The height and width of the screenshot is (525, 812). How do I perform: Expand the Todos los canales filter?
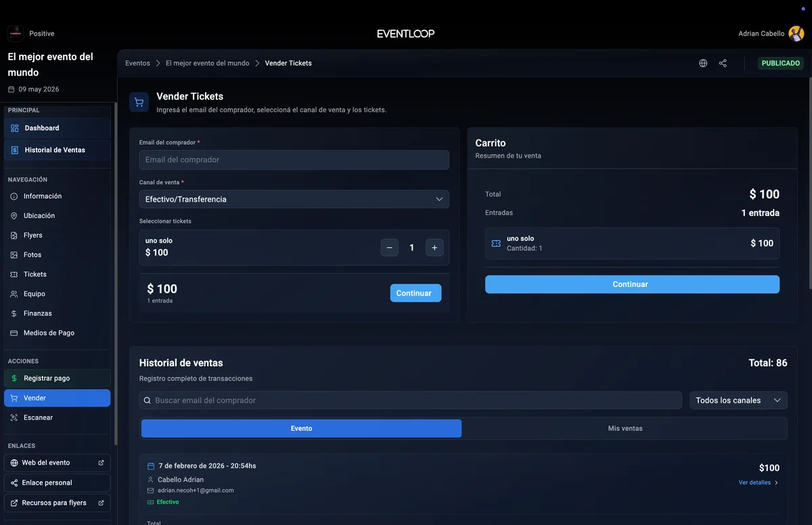tap(738, 400)
